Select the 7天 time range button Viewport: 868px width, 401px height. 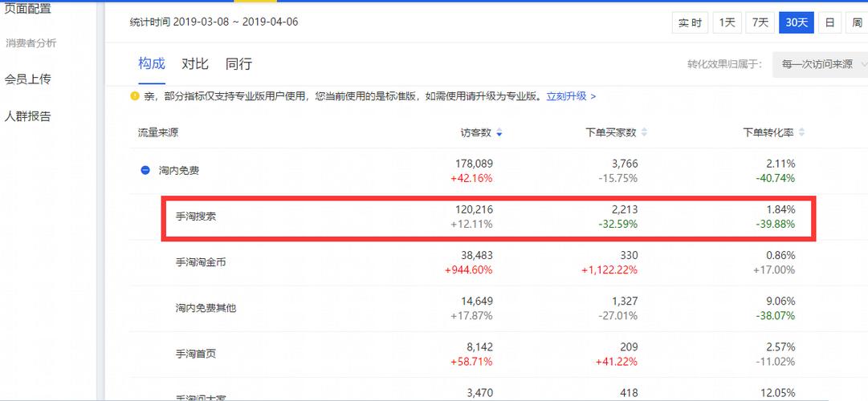coord(760,22)
